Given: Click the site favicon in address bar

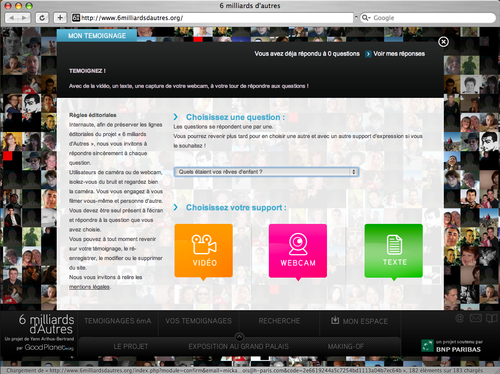Looking at the screenshot, I should 76,18.
